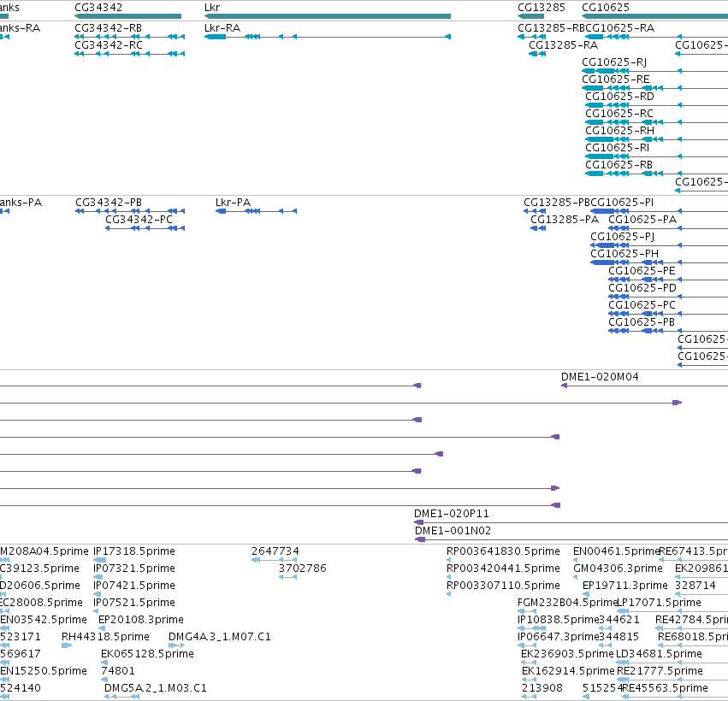Select transcript CG10625-RC

[619, 115]
